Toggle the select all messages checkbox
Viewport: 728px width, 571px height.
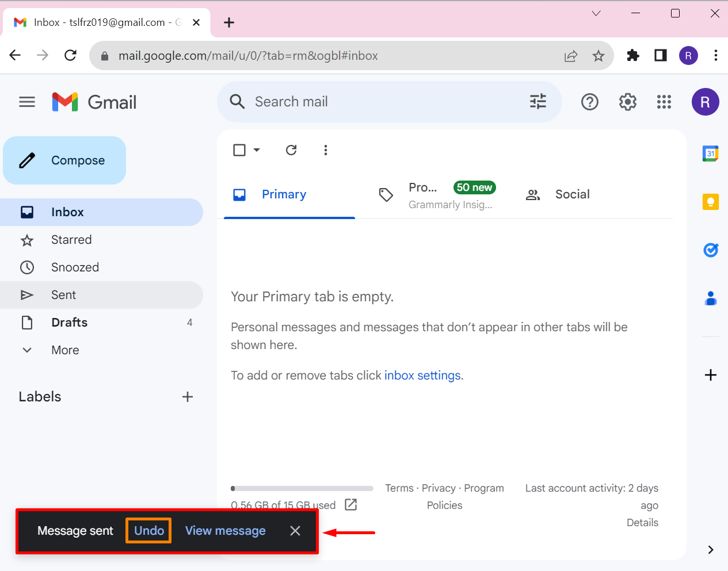(239, 150)
